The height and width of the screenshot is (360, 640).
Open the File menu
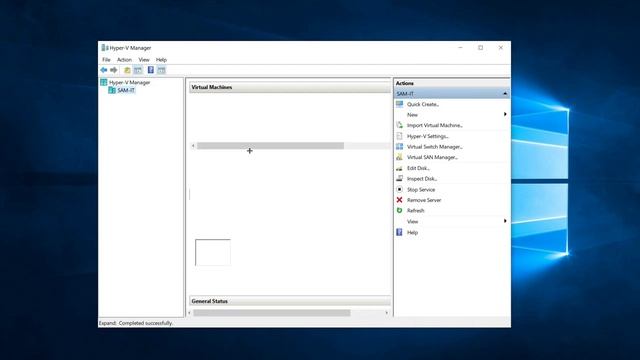click(x=106, y=60)
